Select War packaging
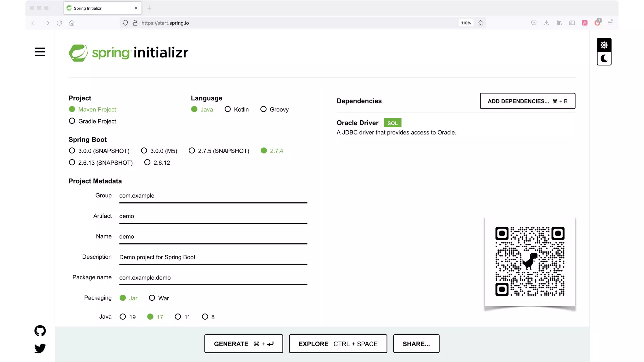 [159, 298]
